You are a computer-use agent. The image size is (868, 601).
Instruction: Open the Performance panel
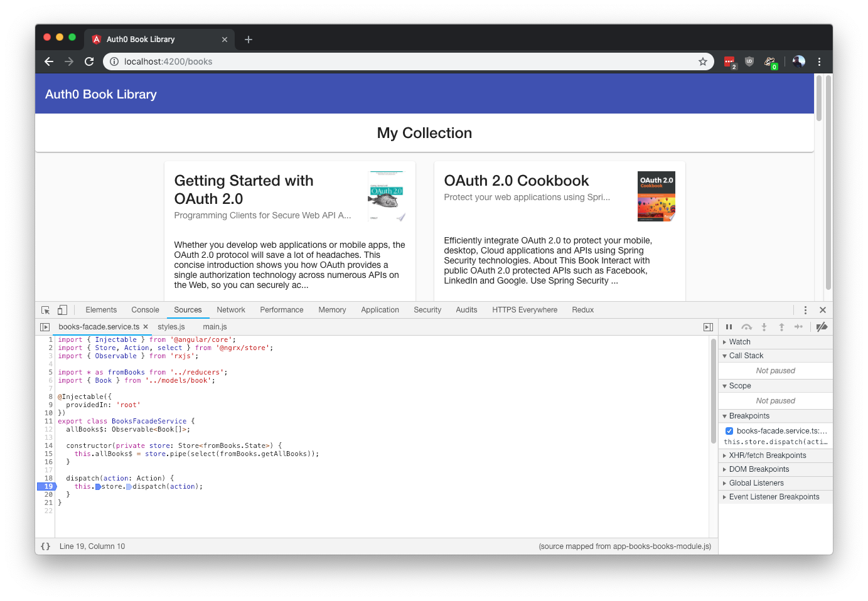point(282,310)
